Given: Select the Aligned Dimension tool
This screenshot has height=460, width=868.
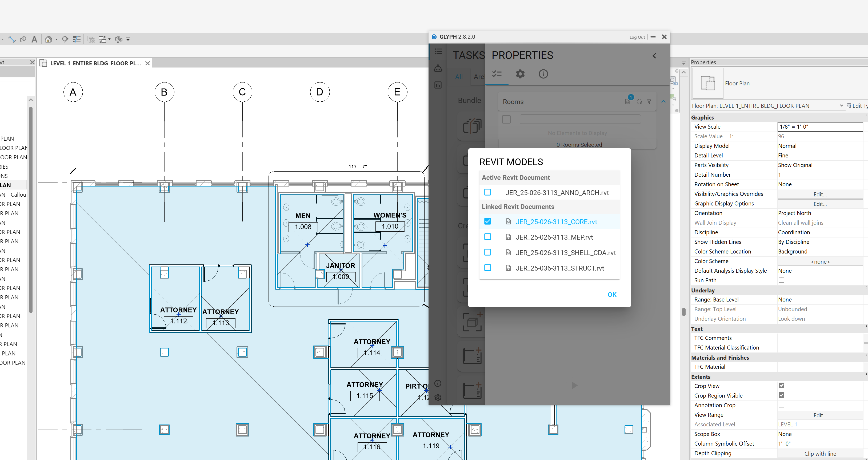Looking at the screenshot, I should tap(11, 39).
